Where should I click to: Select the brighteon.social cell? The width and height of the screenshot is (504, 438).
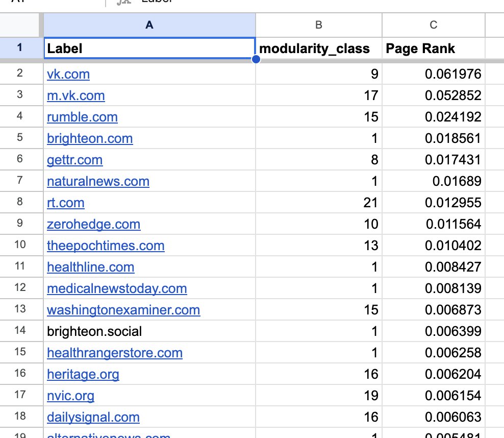(x=149, y=331)
